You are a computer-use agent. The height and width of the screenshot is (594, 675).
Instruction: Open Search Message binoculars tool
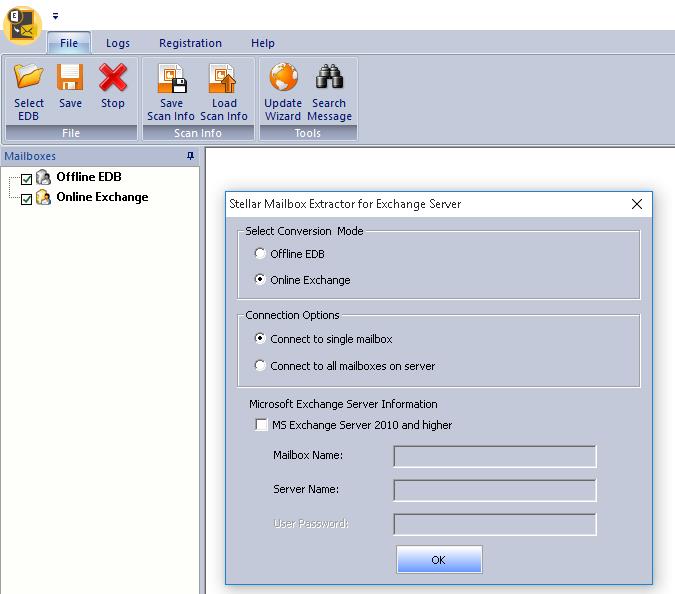pos(329,77)
